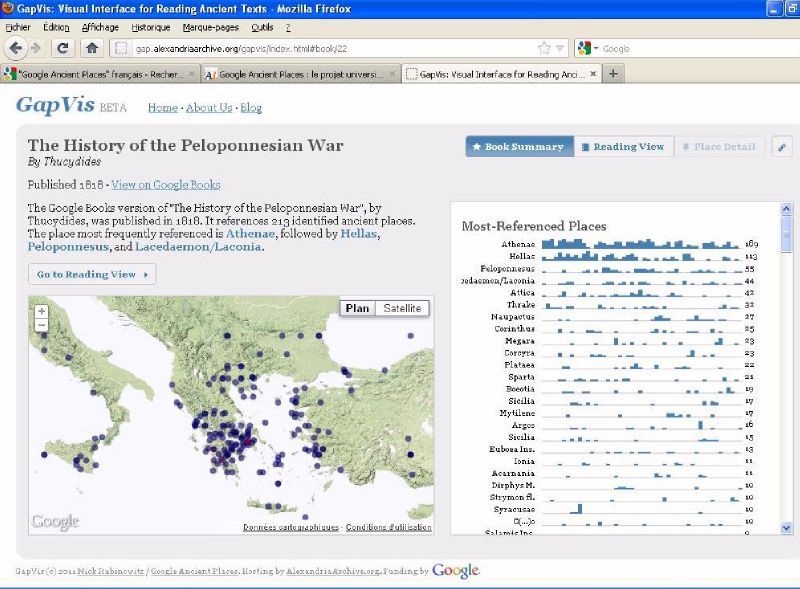Zoom out on the map

pyautogui.click(x=41, y=325)
